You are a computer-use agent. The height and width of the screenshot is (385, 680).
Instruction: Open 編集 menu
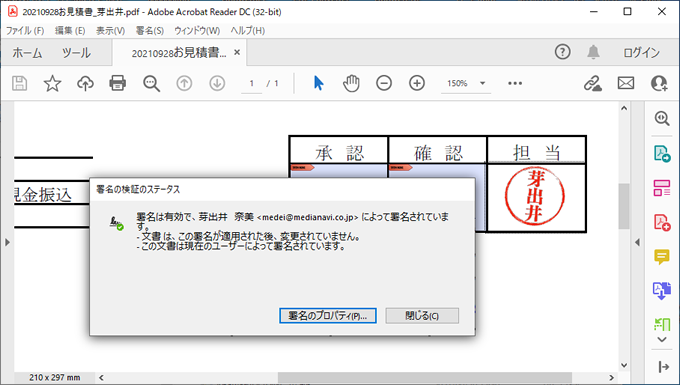click(x=70, y=31)
